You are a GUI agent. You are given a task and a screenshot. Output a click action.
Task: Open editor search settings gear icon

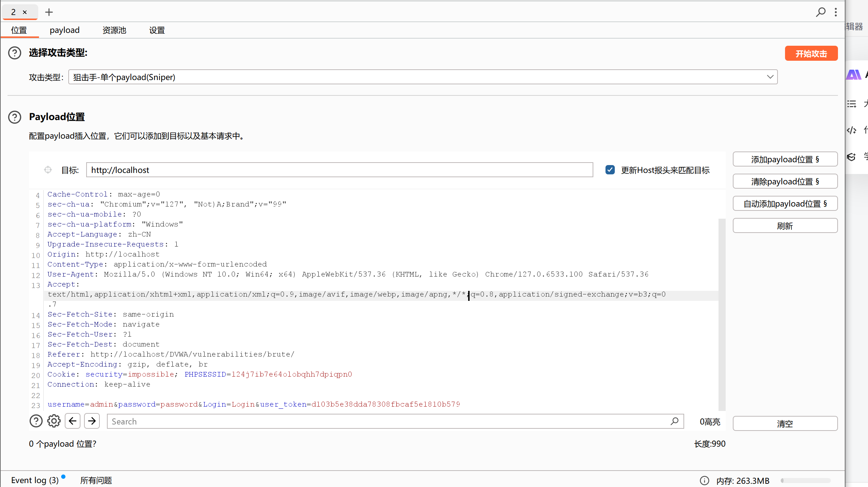click(x=54, y=421)
